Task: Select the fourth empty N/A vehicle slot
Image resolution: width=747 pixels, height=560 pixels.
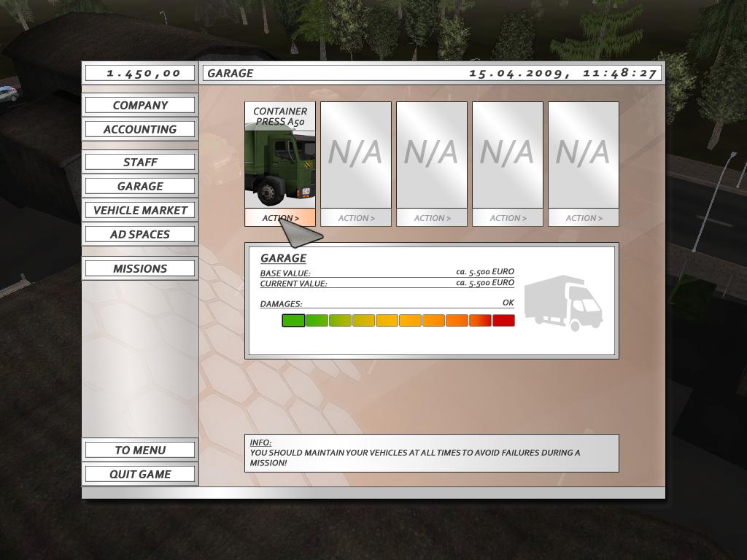Action: (508, 155)
